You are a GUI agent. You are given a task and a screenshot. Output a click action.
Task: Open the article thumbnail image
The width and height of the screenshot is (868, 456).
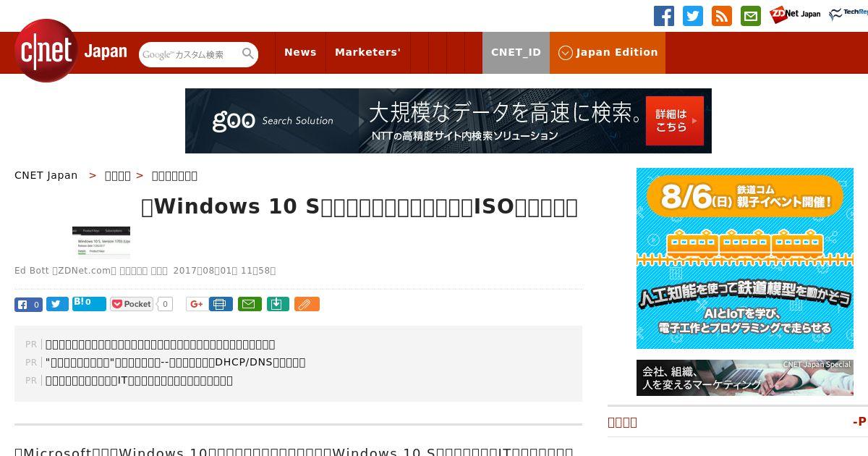click(101, 242)
